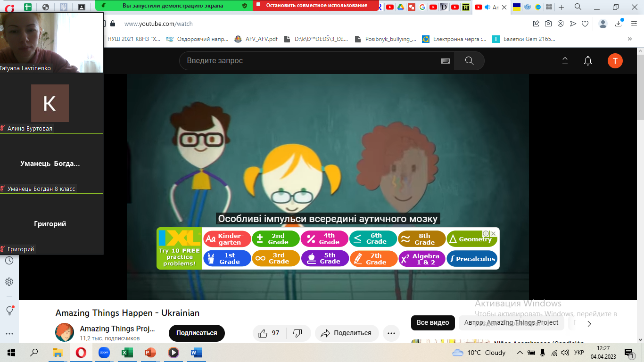Open PowerPoint from the taskbar

(150, 353)
